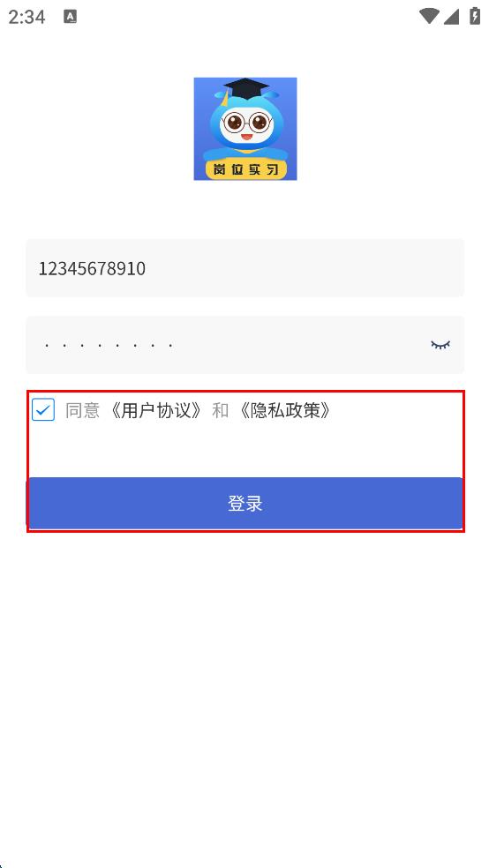The width and height of the screenshot is (489, 868).
Task: Tap the Wi-Fi icon in the status bar
Action: click(x=429, y=17)
